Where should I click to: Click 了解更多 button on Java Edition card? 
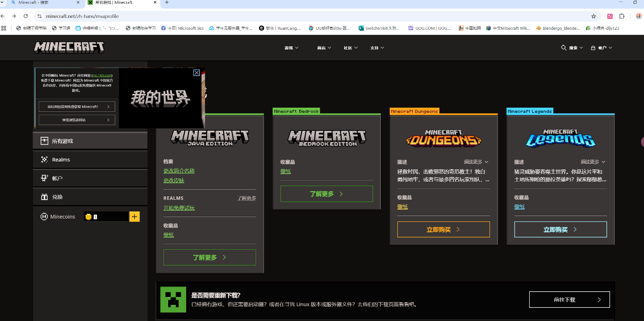(210, 257)
